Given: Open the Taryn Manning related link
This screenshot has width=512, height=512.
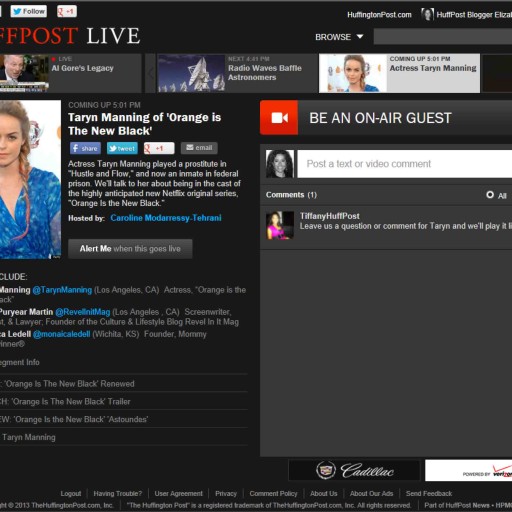Looking at the screenshot, I should [29, 437].
